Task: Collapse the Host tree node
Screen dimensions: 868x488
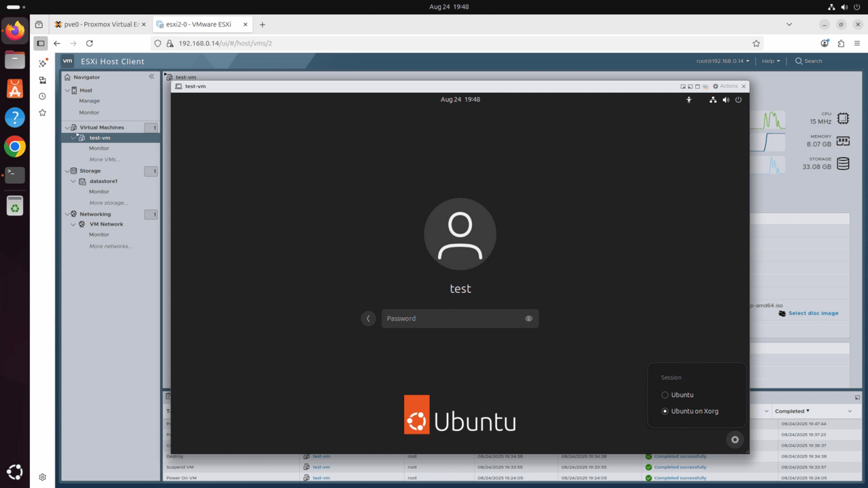Action: coord(66,90)
